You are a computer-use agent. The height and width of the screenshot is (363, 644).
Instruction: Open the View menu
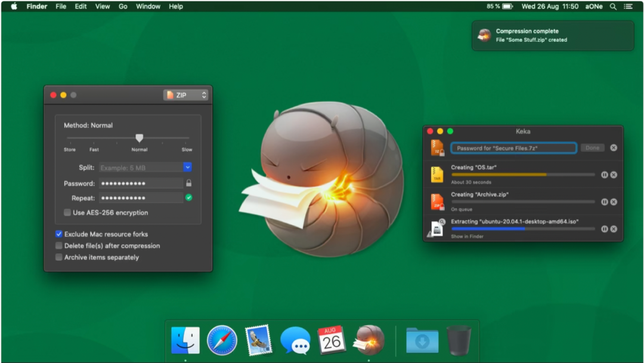click(x=103, y=6)
